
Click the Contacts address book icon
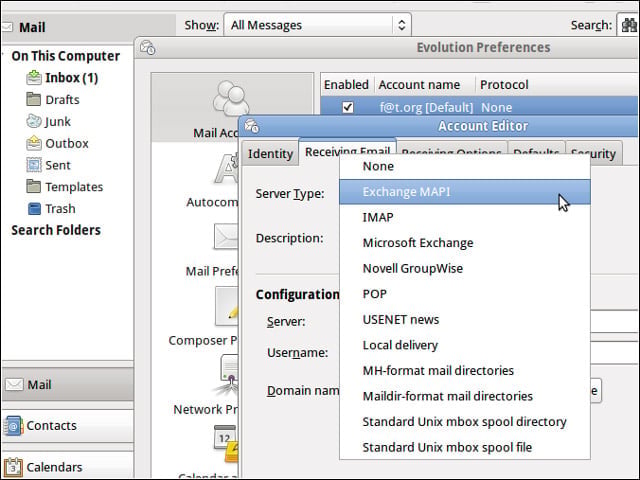[x=13, y=426]
